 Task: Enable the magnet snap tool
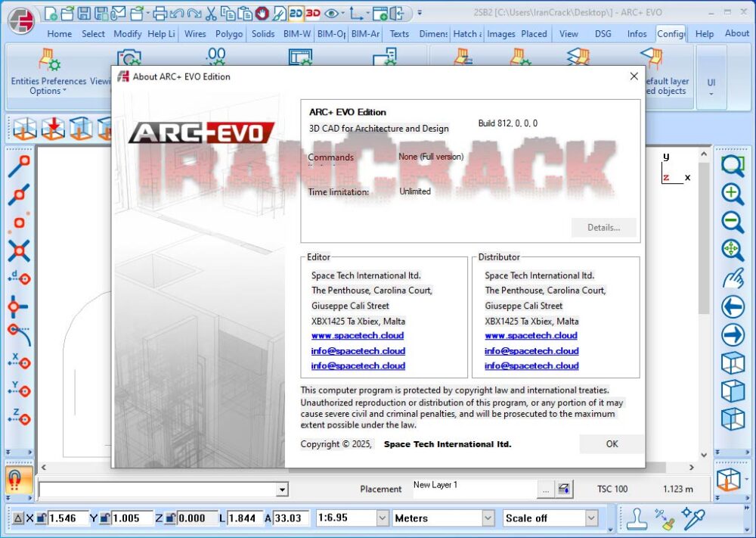(x=19, y=480)
